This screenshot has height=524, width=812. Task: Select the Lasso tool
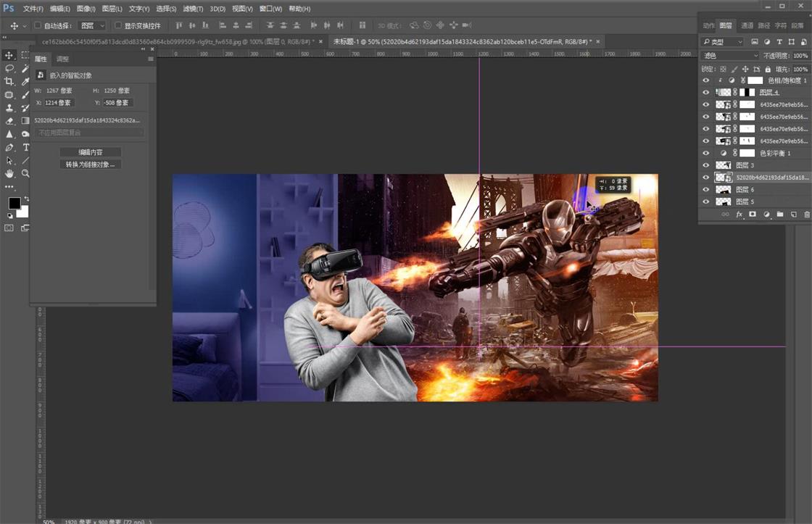click(x=9, y=68)
